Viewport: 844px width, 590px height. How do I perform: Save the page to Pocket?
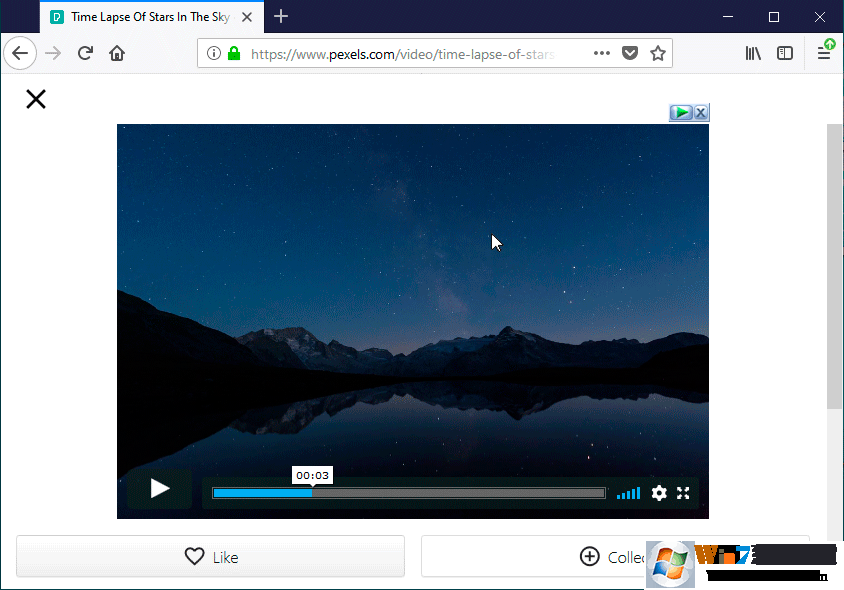629,52
